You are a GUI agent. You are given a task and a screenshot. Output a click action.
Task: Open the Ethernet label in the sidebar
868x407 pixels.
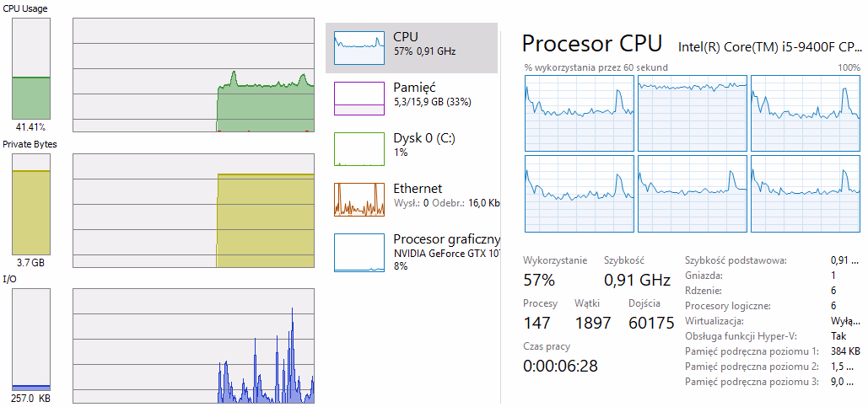pyautogui.click(x=418, y=189)
